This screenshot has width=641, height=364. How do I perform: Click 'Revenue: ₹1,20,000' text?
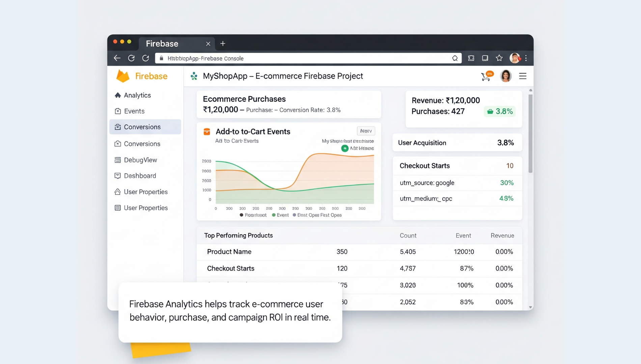(446, 100)
